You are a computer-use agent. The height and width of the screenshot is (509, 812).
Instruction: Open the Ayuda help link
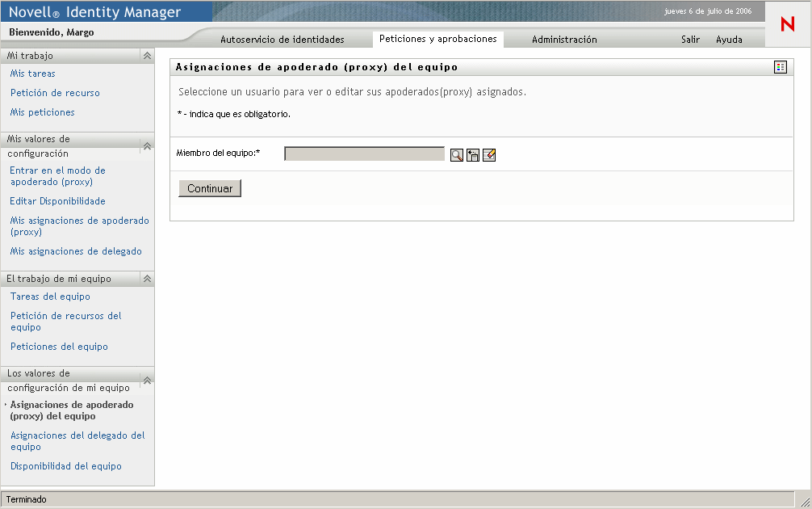[x=729, y=40]
